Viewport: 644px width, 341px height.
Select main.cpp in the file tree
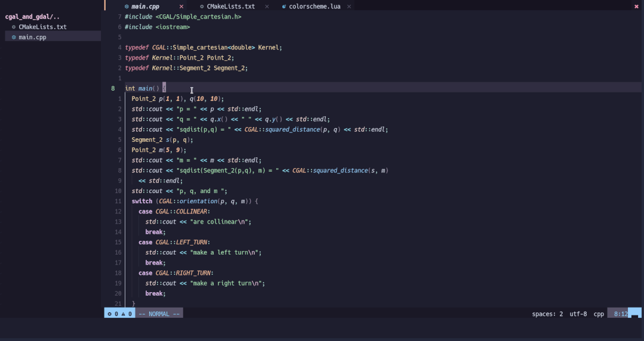point(32,38)
